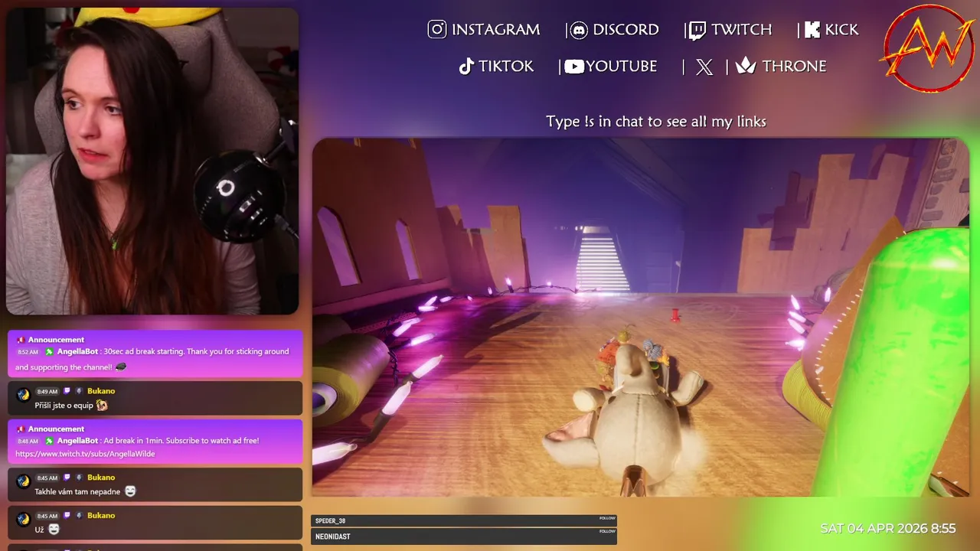Click the TIKTOK text label
Viewport: 980px width, 551px height.
point(506,67)
